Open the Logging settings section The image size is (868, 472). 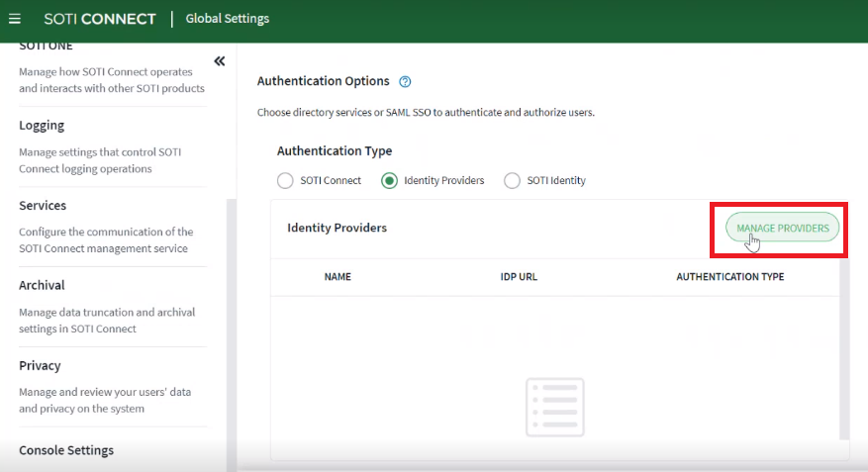42,126
